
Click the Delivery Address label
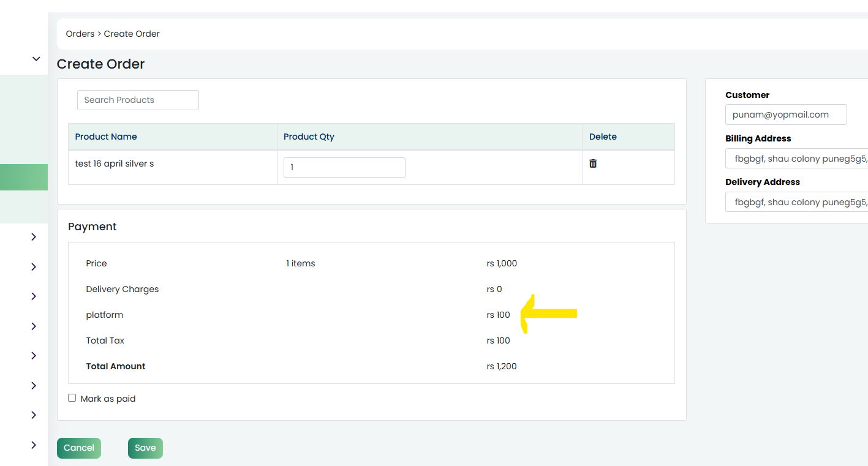pos(763,182)
